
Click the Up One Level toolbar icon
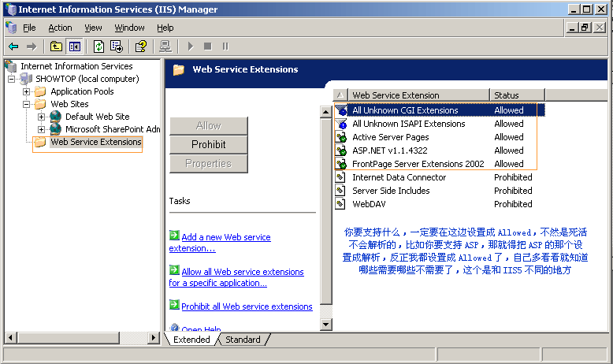(56, 46)
